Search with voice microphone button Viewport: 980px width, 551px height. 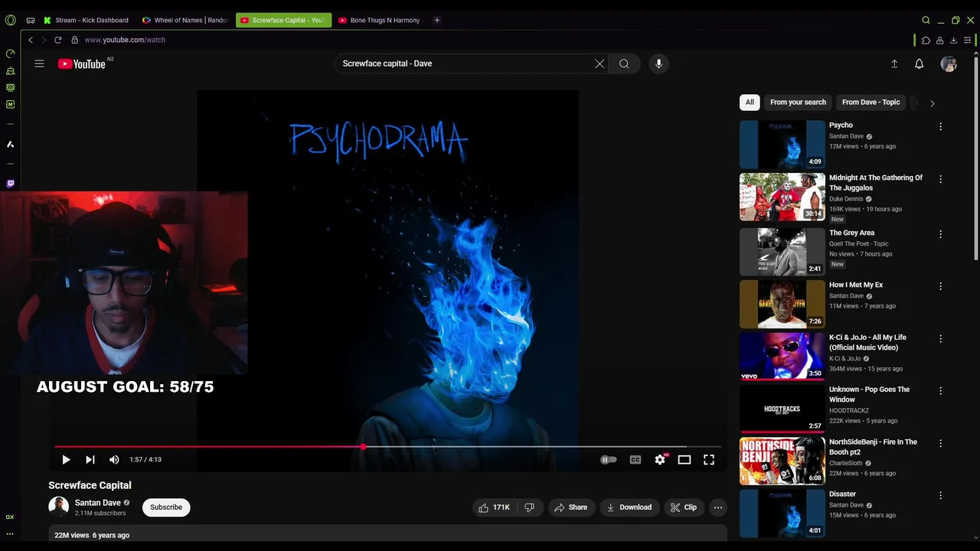coord(658,64)
